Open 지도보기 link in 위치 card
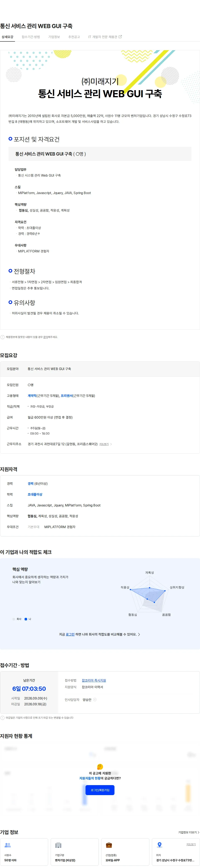This screenshot has height=868, width=200. coord(191,844)
